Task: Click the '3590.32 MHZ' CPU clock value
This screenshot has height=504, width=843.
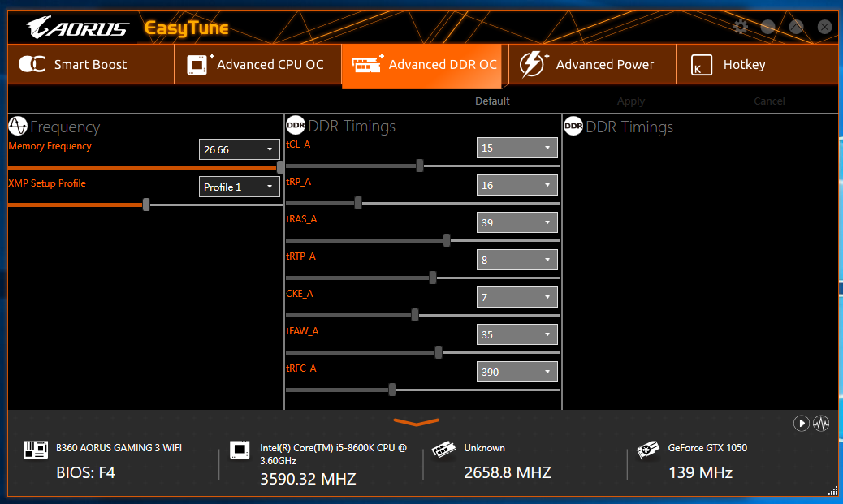Action: point(308,479)
